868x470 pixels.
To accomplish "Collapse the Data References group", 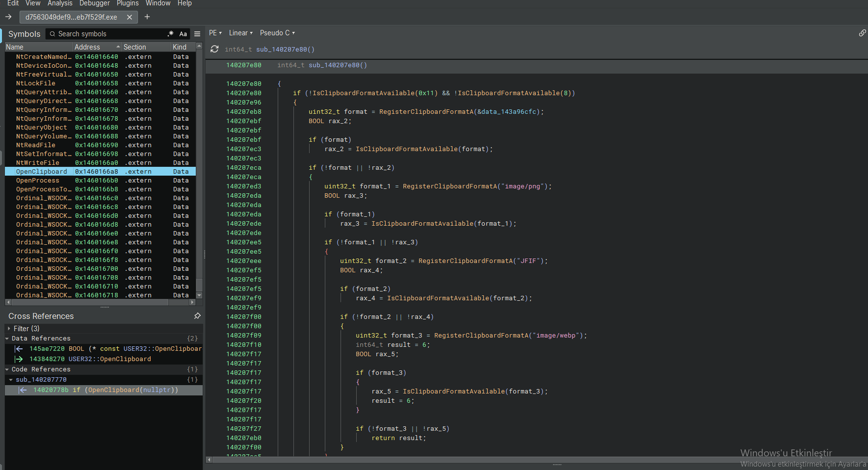I will click(x=7, y=339).
